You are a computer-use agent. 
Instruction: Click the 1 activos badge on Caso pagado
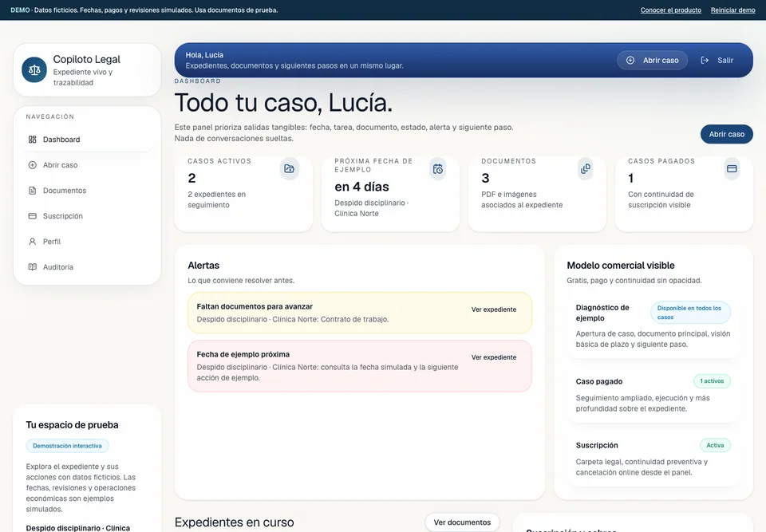(x=712, y=381)
